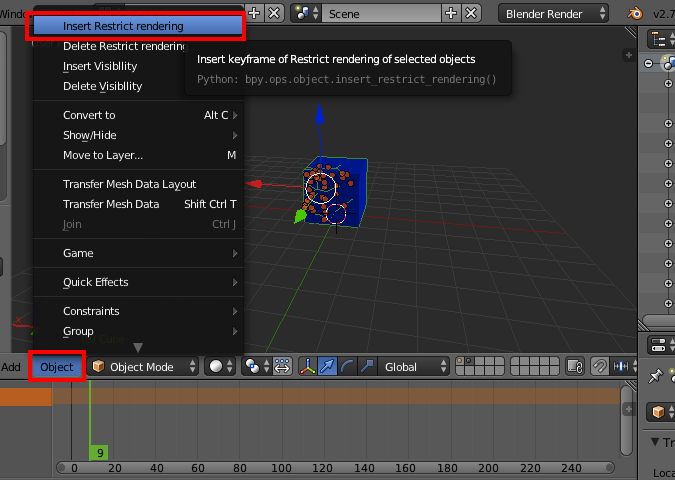Toggle lock camera and layers to scene
The height and width of the screenshot is (480, 675).
575,366
